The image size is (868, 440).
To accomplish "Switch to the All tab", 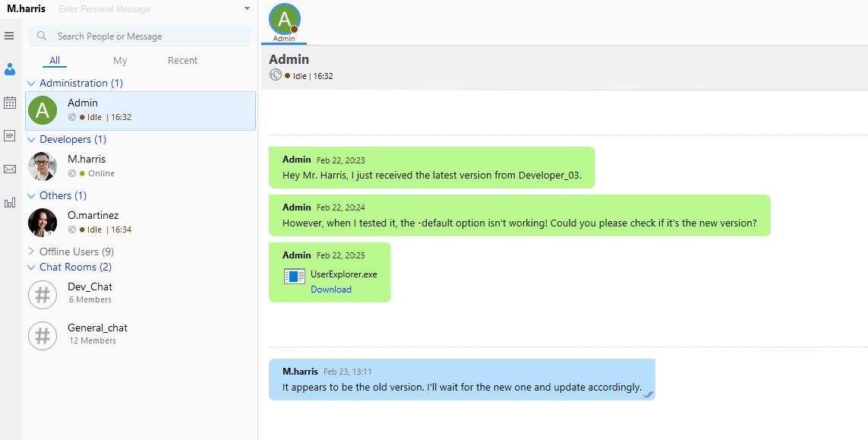I will [54, 60].
